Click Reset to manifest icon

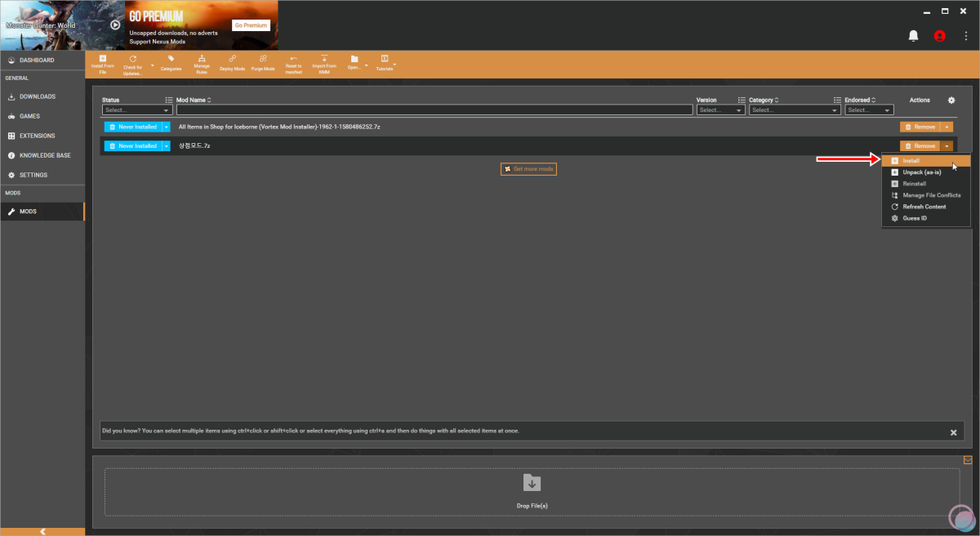point(294,58)
